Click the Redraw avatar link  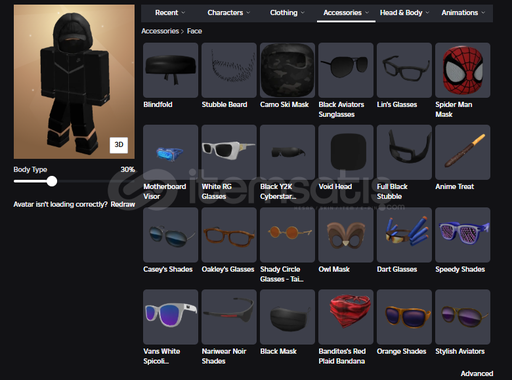click(123, 204)
